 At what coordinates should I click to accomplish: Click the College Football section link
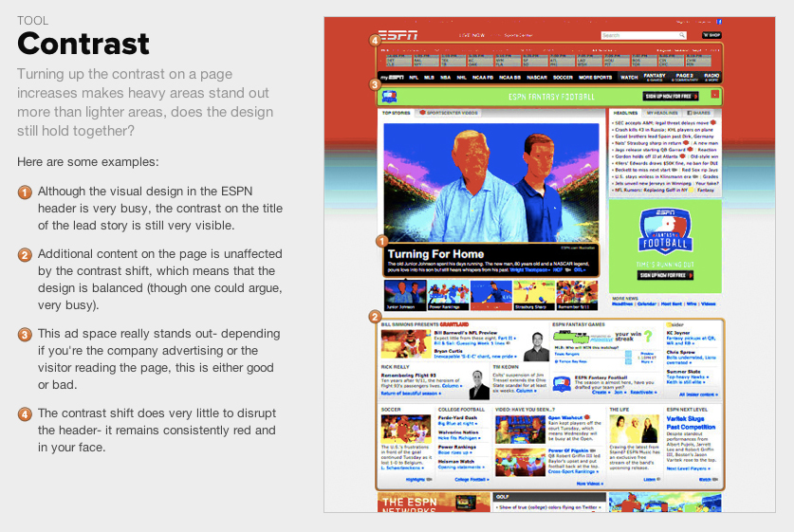tap(472, 479)
